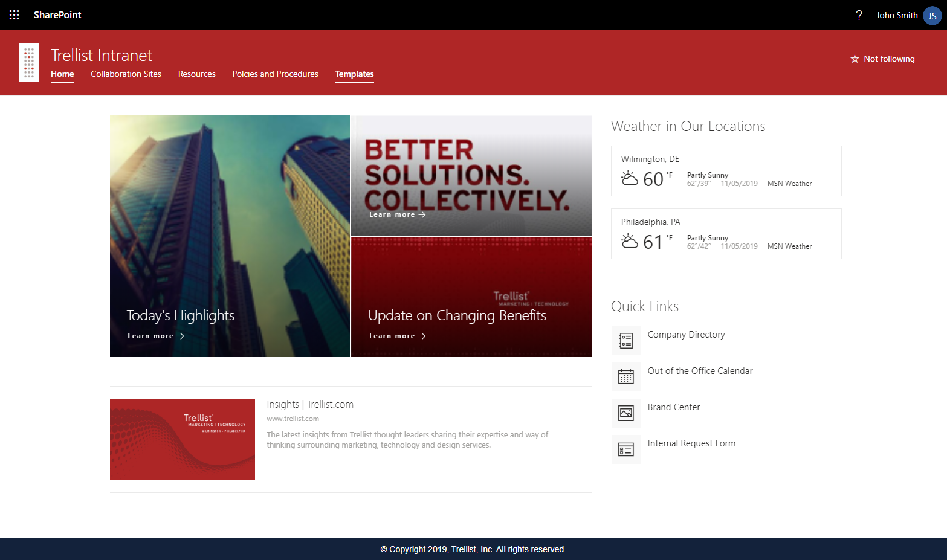Click the Weather in Our Locations heading

coord(688,126)
